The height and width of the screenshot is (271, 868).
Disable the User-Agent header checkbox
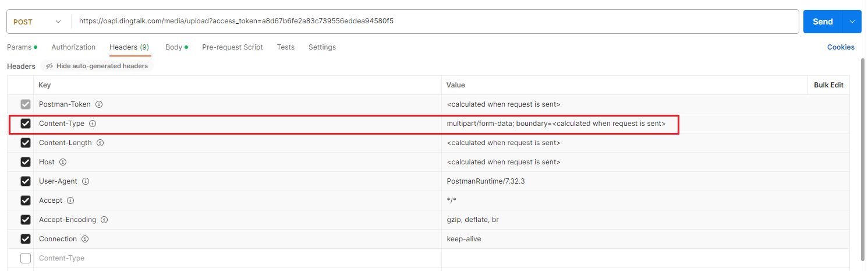point(26,181)
